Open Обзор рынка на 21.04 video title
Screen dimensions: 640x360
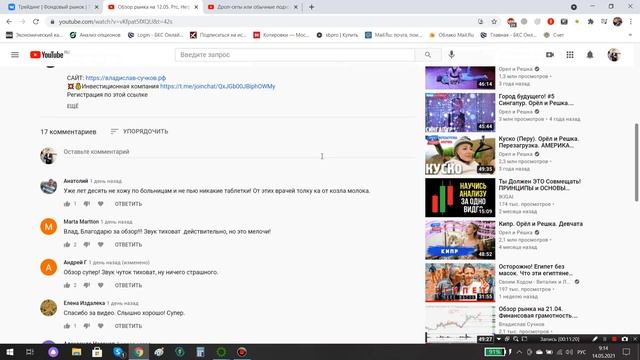(x=538, y=312)
